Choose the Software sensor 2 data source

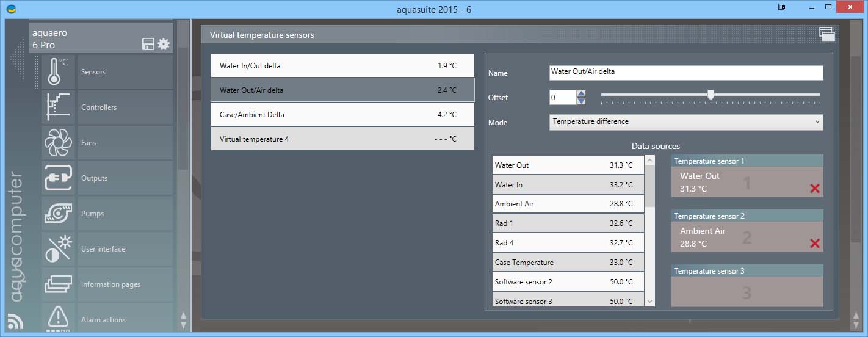coord(568,282)
